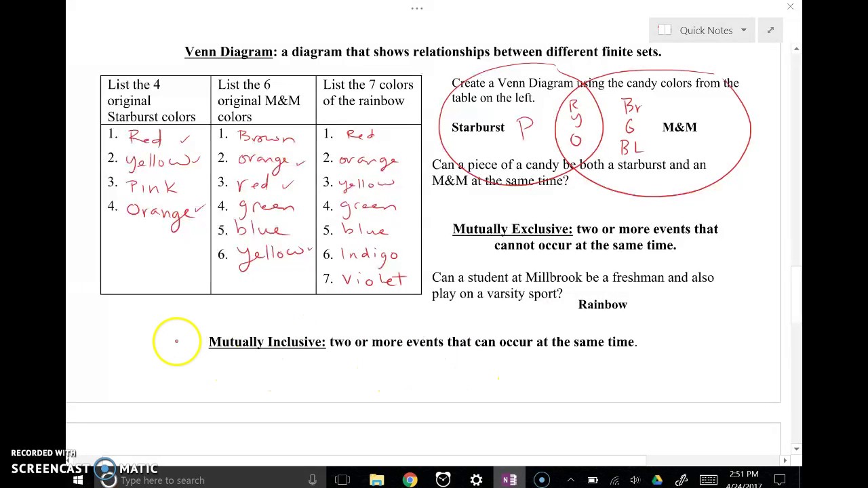Screen dimensions: 868x488
Task: Open the volume speaker tray icon
Action: (x=635, y=480)
